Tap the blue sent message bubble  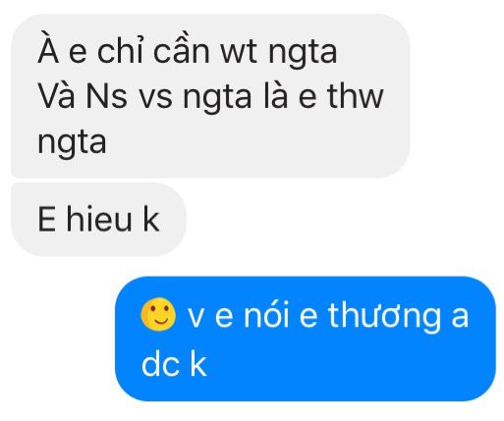(x=306, y=339)
